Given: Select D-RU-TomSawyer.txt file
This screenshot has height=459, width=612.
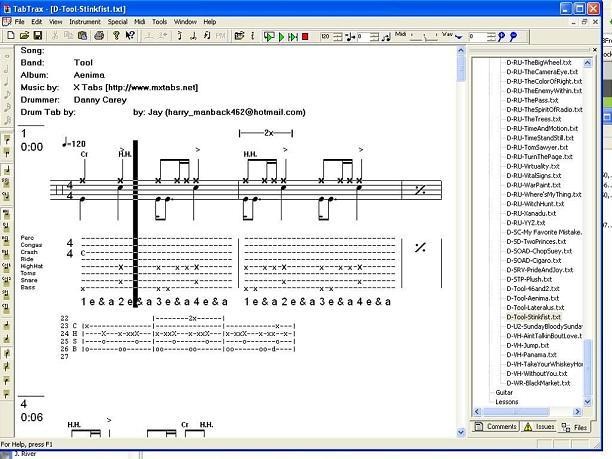Looking at the screenshot, I should coord(537,148).
